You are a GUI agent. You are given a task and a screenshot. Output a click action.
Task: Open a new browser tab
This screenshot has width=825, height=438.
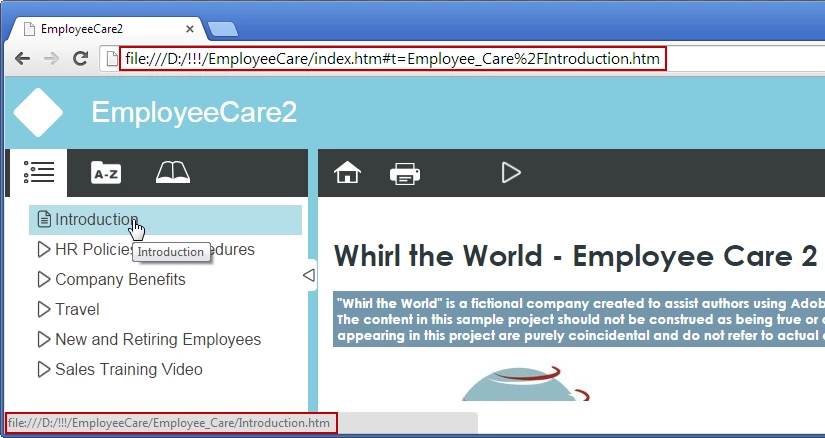pos(223,30)
